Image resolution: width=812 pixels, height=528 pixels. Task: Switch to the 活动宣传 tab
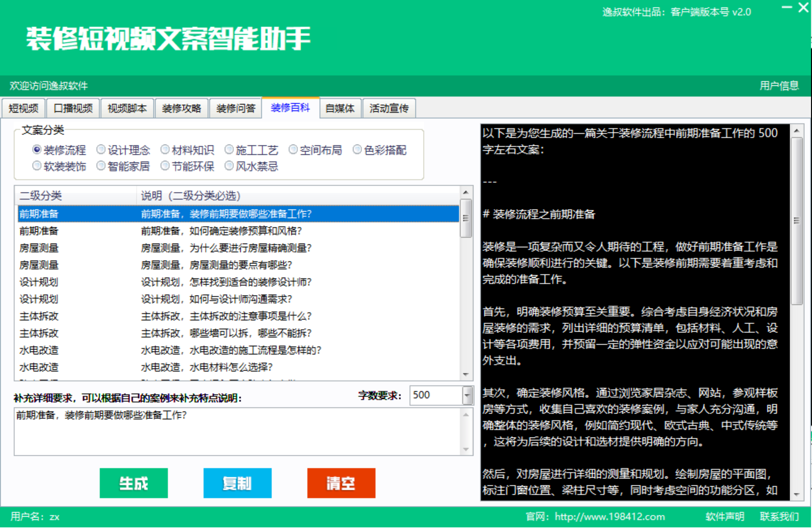[x=389, y=108]
